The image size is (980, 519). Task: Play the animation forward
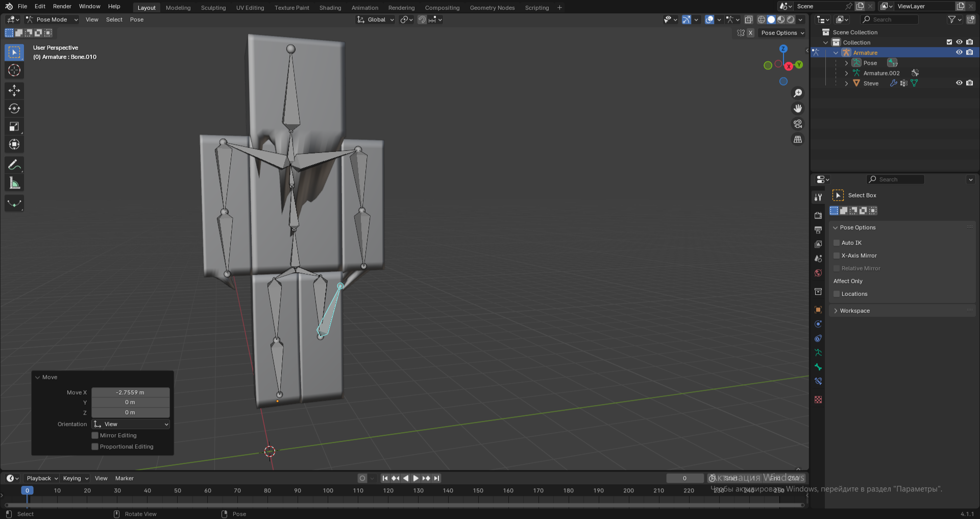(x=415, y=478)
